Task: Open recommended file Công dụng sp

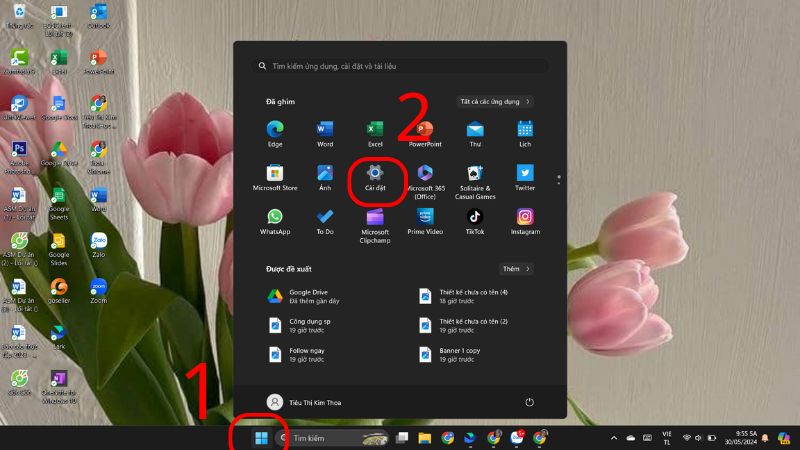Action: click(x=300, y=326)
